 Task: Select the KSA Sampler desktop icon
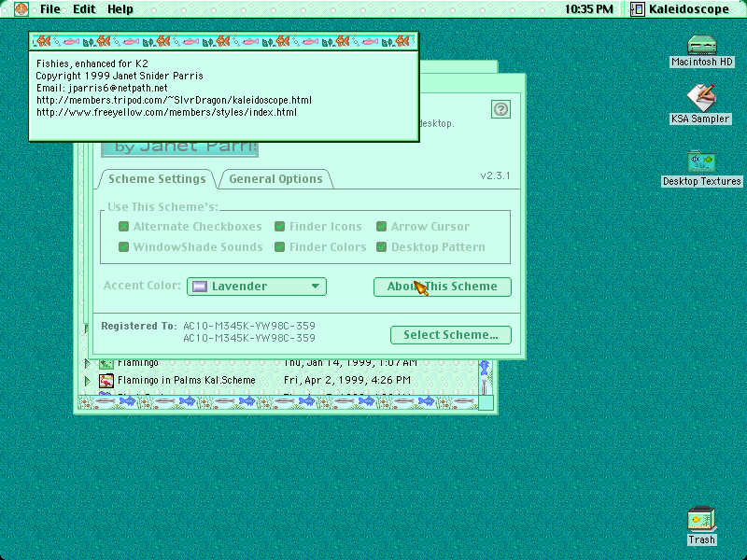pyautogui.click(x=701, y=98)
